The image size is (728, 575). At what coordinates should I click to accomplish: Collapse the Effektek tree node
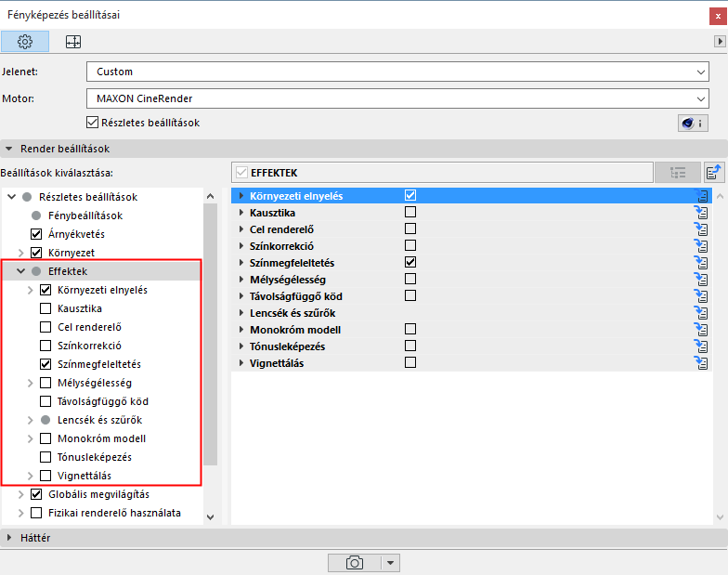[20, 271]
